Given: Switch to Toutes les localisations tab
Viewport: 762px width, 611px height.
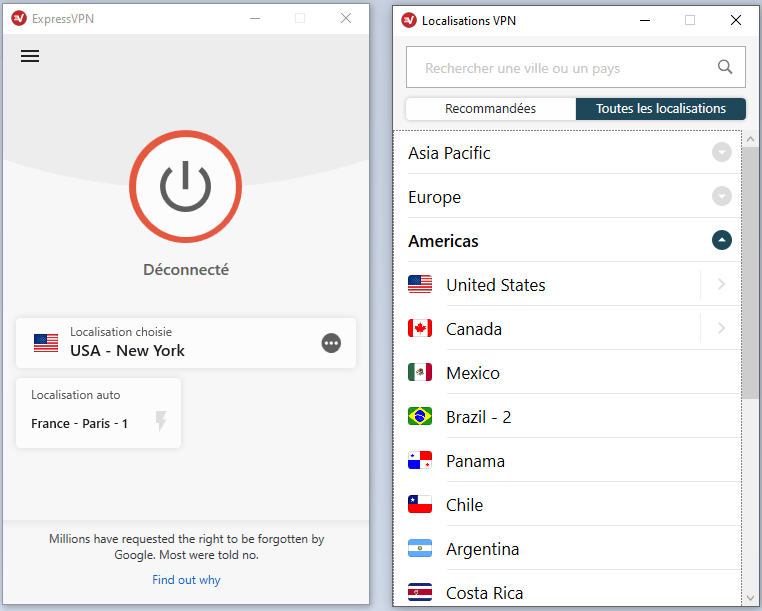Looking at the screenshot, I should pos(661,109).
